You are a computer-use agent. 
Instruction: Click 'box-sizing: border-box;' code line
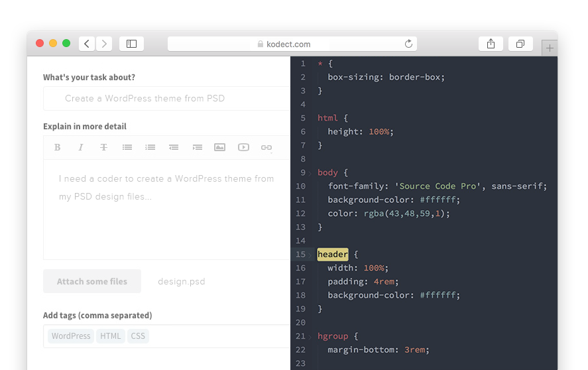pyautogui.click(x=386, y=77)
